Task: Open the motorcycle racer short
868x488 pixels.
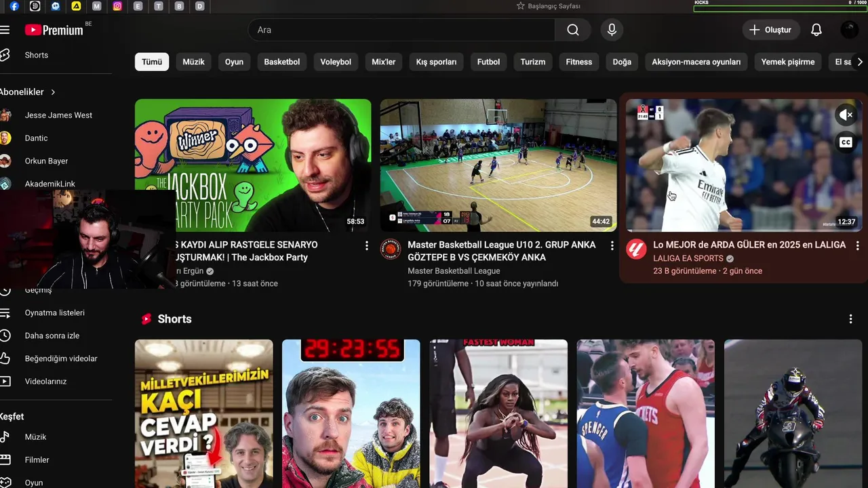Action: click(793, 414)
